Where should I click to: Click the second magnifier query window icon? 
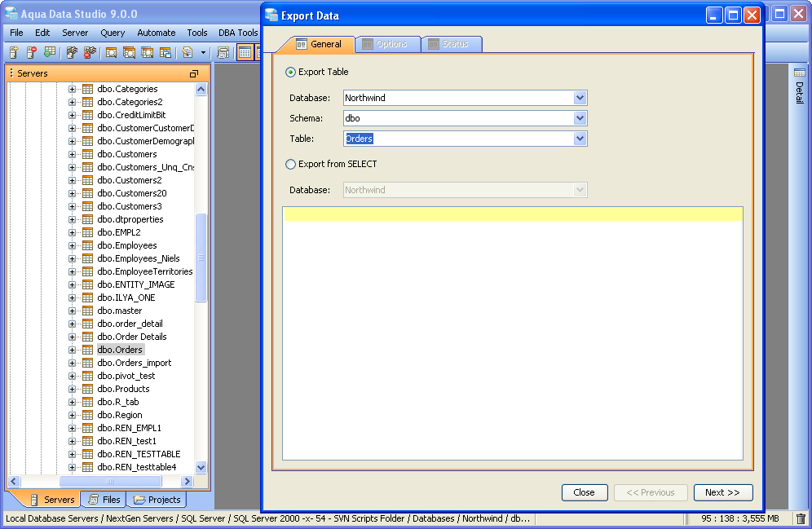click(x=129, y=52)
